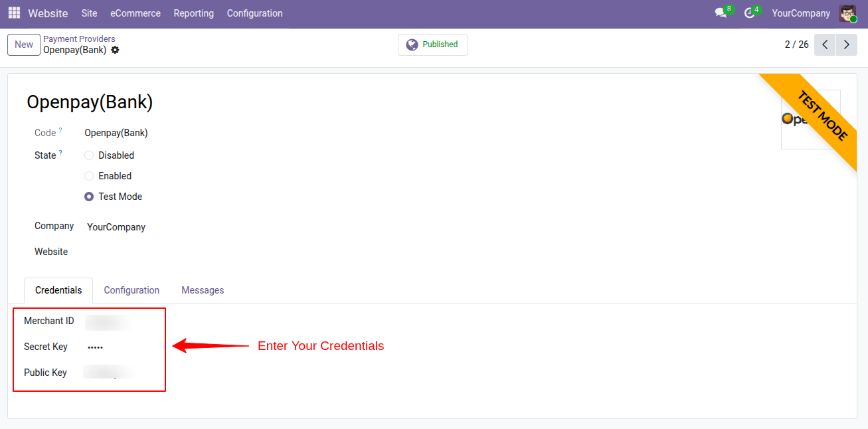Click the Openpay provider logo image
Screen dimensions: 868x429
tap(810, 120)
